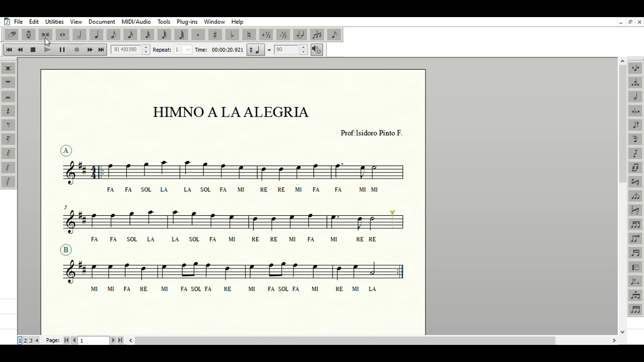Open the speaker playback settings

point(316,50)
